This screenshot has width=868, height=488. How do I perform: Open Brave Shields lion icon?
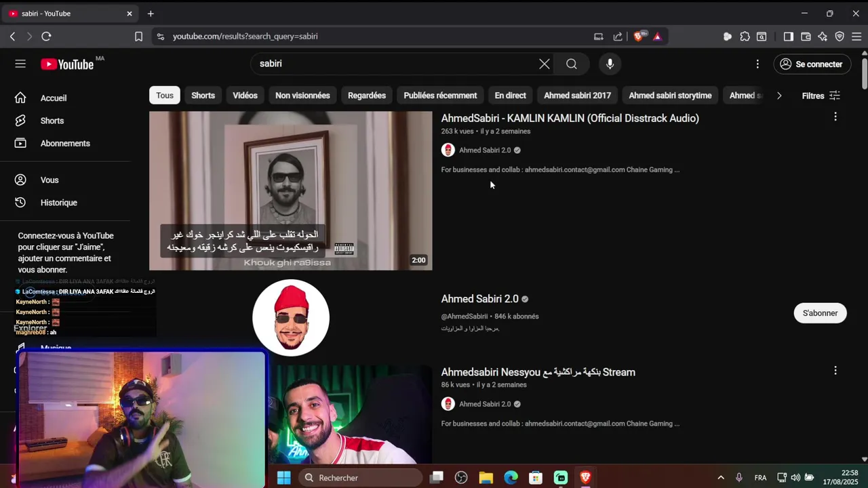coord(638,37)
